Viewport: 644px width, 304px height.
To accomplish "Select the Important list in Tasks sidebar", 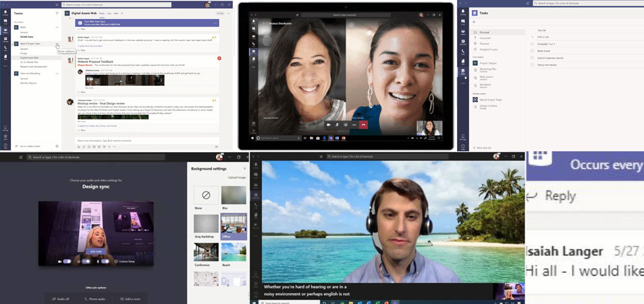I will (485, 38).
